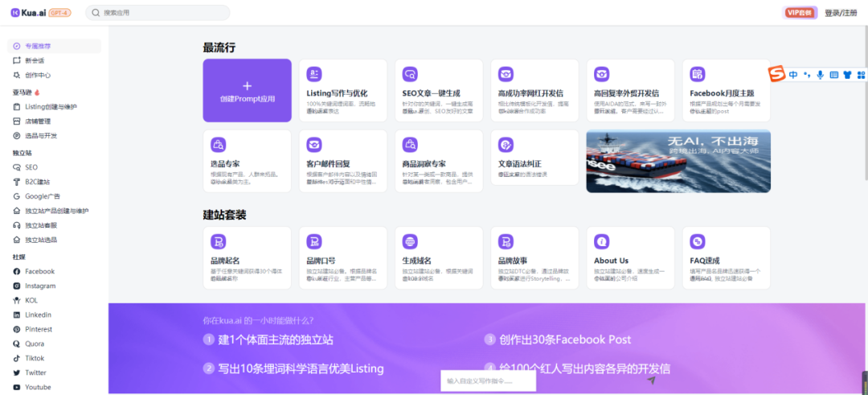Click the 文章语法纠正 card icon
The height and width of the screenshot is (395, 868).
coord(506,145)
